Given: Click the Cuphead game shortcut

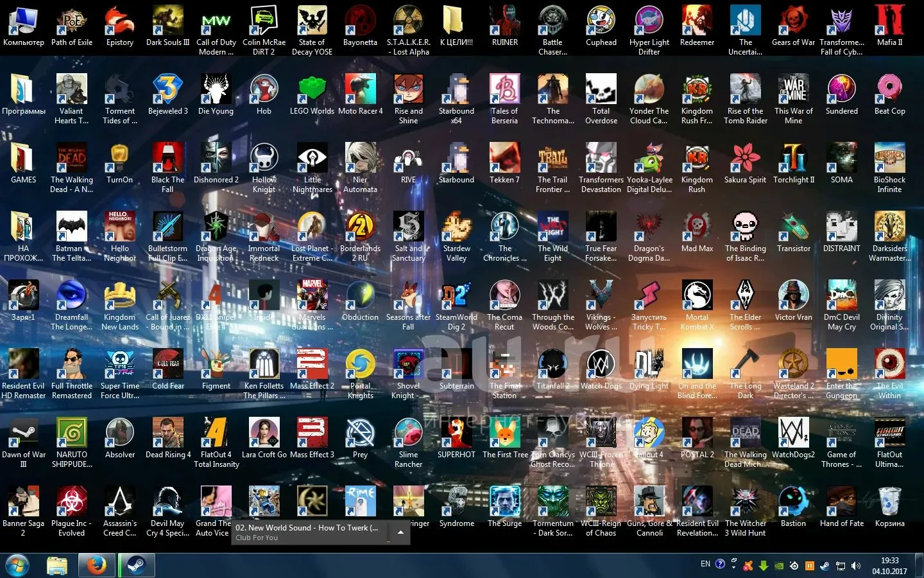Looking at the screenshot, I should (x=601, y=27).
